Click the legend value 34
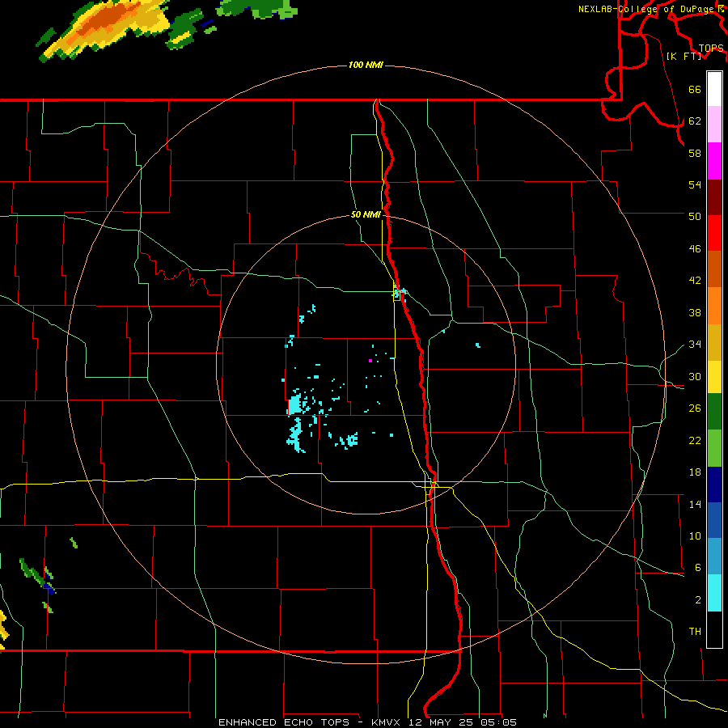Image resolution: width=728 pixels, height=728 pixels. (x=695, y=345)
